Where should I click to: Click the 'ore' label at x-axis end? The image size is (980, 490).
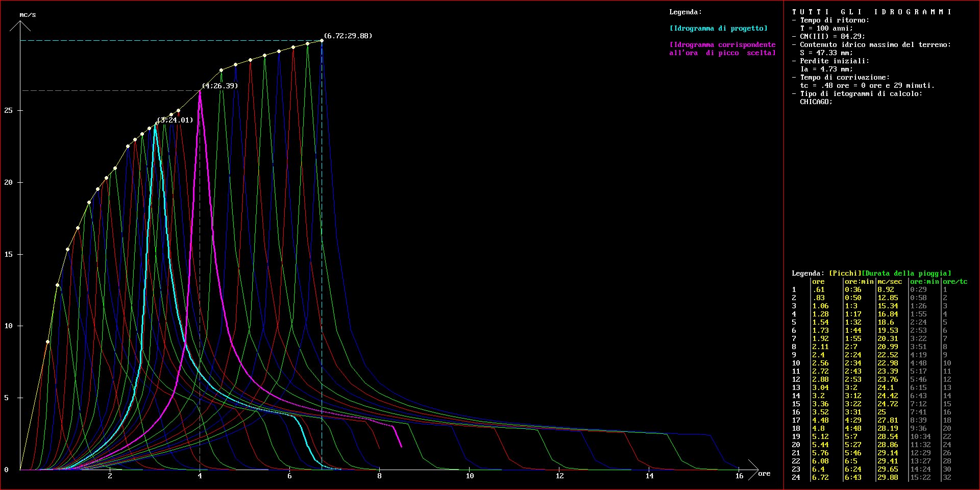pos(764,473)
